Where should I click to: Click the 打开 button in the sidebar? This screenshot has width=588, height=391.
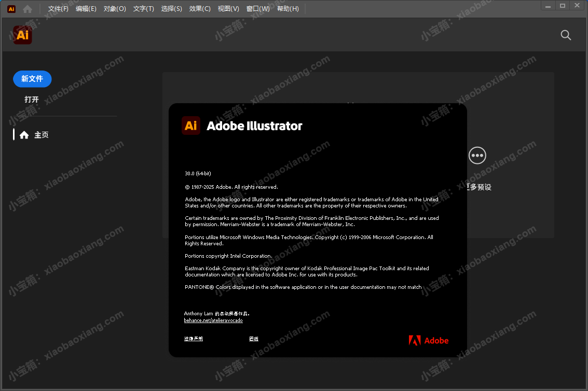coord(32,99)
